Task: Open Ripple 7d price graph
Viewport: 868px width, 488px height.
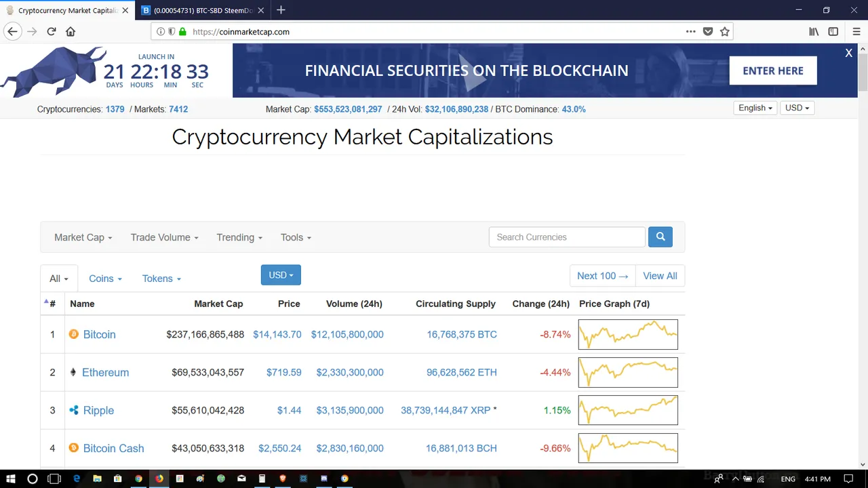Action: [628, 410]
